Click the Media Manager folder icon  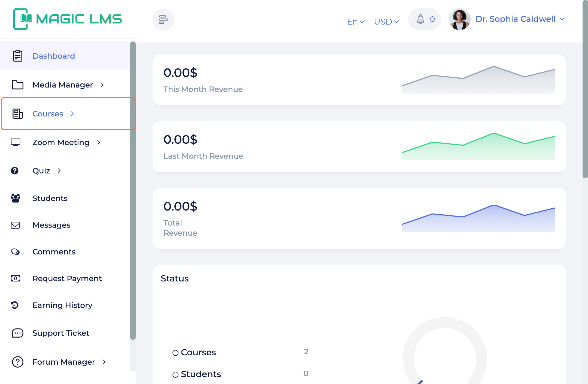[x=18, y=85]
